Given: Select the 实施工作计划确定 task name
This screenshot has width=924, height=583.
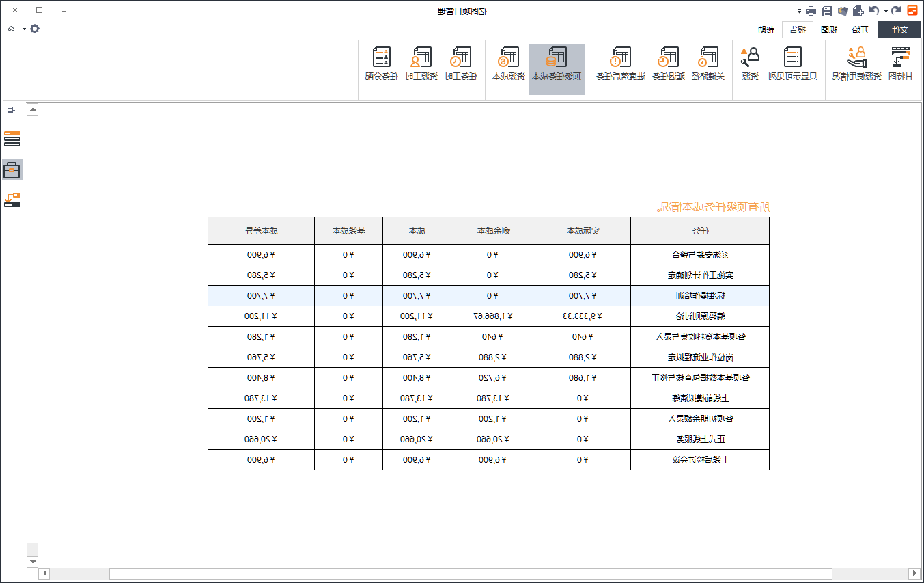Looking at the screenshot, I should [x=700, y=275].
